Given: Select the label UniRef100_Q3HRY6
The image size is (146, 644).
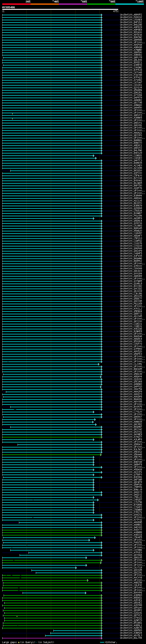Looking at the screenshot, I should pyautogui.click(x=131, y=65).
